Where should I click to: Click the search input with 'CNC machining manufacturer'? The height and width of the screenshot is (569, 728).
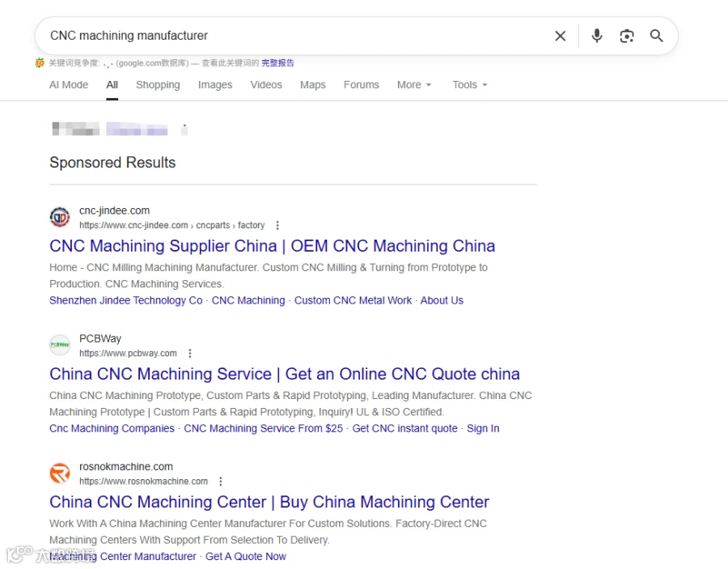click(x=297, y=36)
